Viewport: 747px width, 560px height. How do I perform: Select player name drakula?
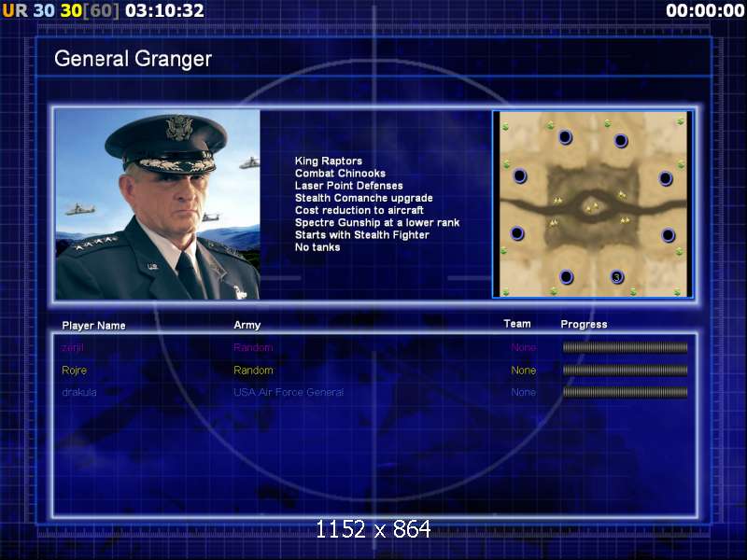pyautogui.click(x=79, y=392)
